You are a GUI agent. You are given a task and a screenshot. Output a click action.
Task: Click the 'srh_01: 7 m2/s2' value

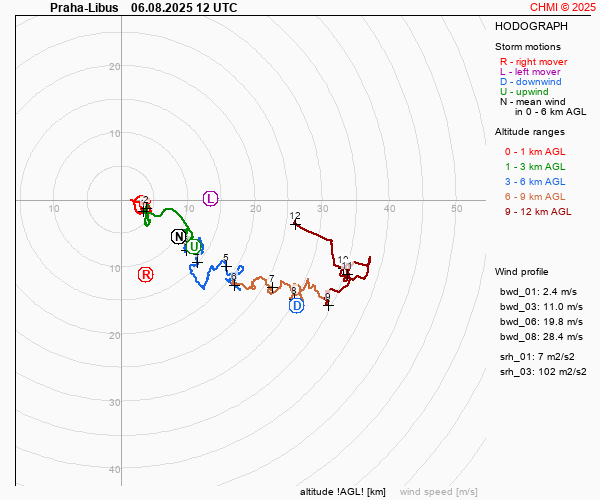[x=537, y=357]
